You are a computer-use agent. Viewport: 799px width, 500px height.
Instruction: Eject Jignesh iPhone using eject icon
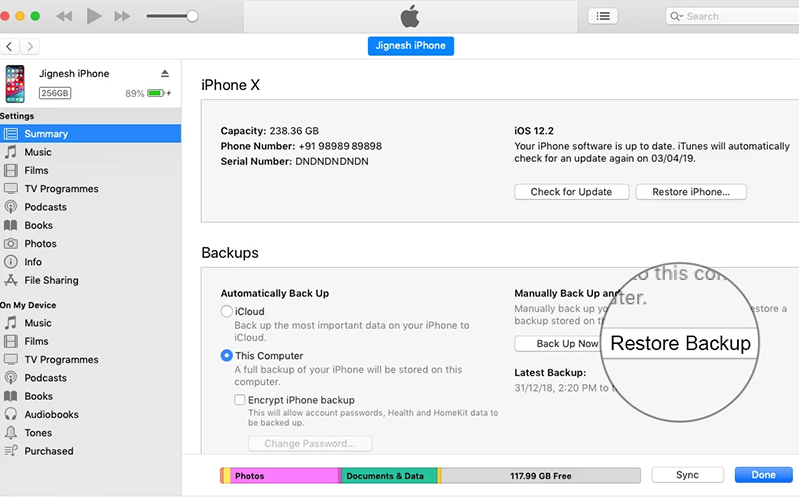165,73
